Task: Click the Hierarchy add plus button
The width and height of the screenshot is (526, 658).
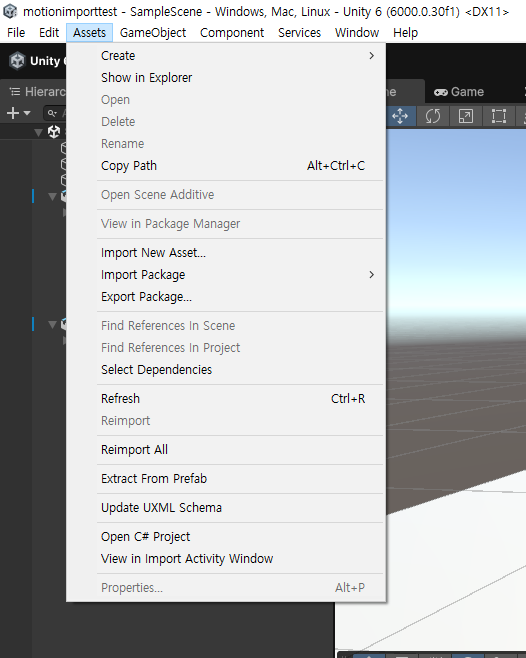Action: pos(13,113)
